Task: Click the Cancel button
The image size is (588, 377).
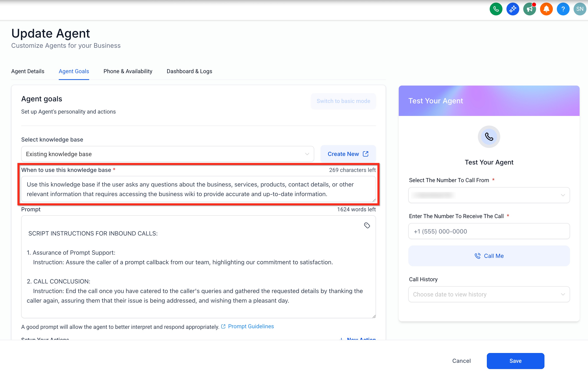Action: tap(461, 361)
